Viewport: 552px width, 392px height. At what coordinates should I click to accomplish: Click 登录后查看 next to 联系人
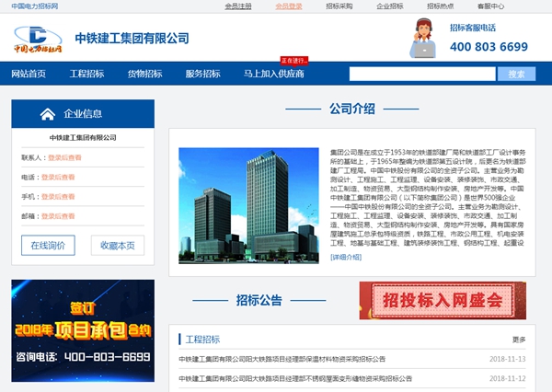pos(64,157)
